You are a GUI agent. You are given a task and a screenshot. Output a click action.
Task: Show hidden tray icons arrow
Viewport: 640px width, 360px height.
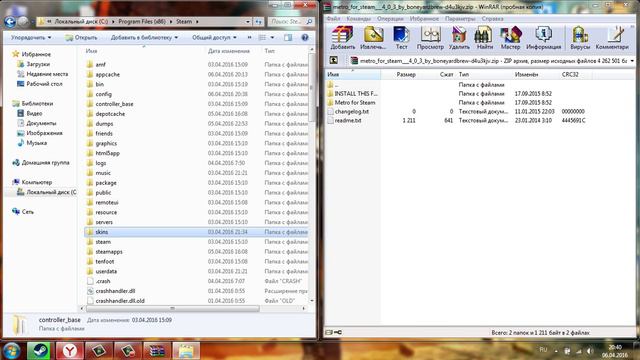(556, 351)
